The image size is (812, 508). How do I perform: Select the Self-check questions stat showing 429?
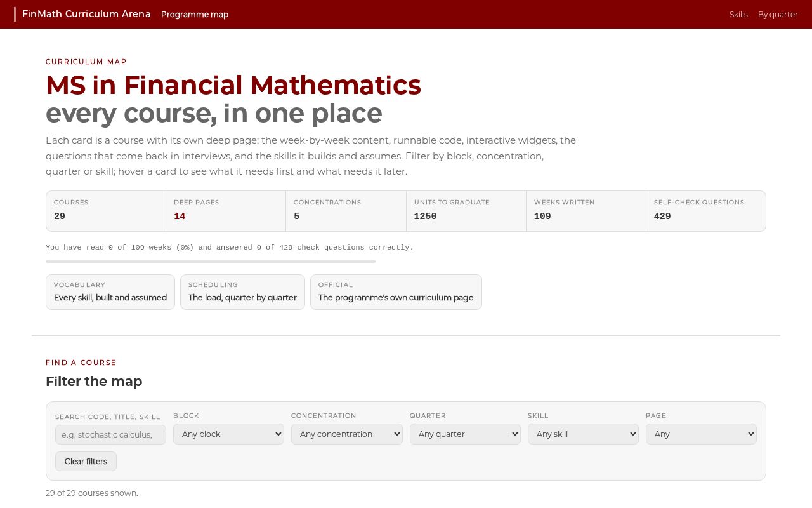[x=706, y=211]
